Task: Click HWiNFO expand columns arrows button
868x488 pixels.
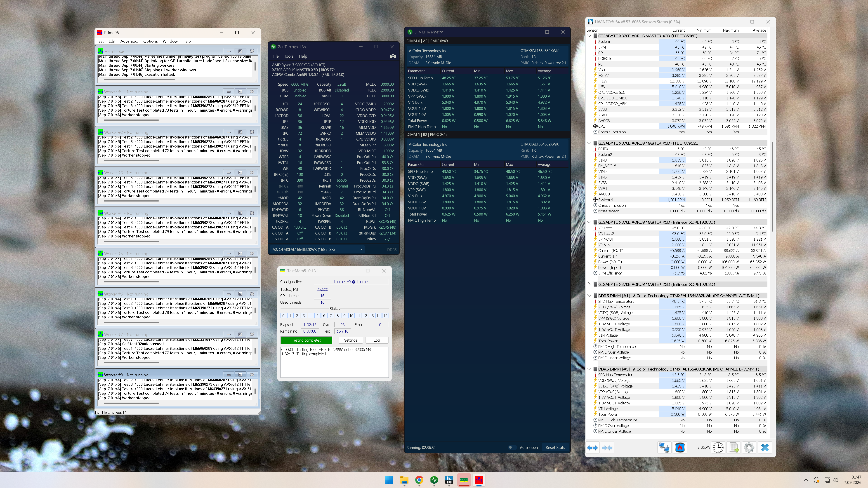Action: [x=592, y=448]
